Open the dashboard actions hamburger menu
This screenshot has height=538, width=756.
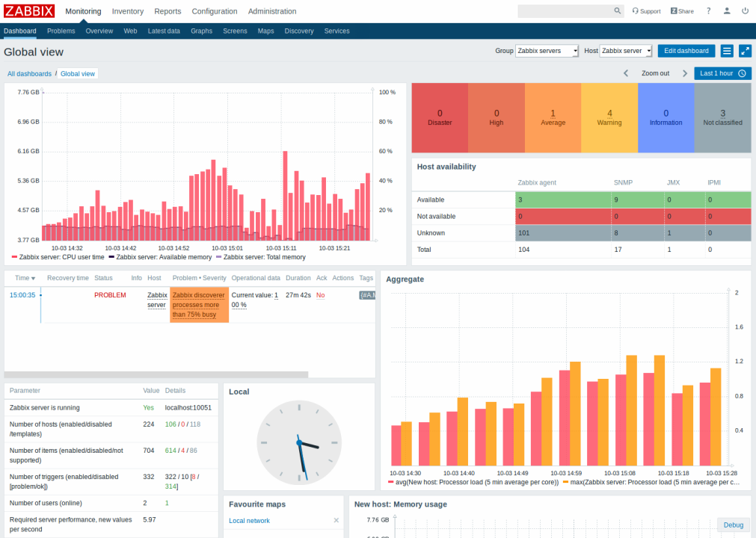(727, 51)
